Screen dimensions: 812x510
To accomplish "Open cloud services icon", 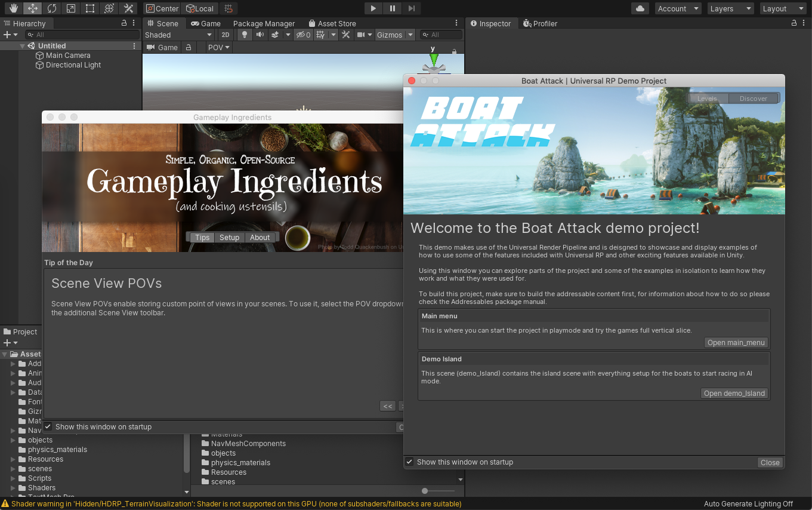I will (640, 8).
